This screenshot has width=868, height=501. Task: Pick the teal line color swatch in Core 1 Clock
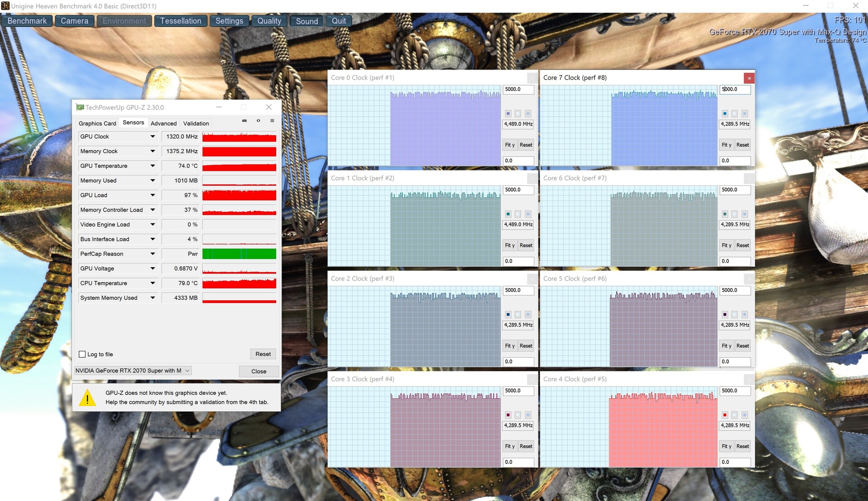click(508, 214)
